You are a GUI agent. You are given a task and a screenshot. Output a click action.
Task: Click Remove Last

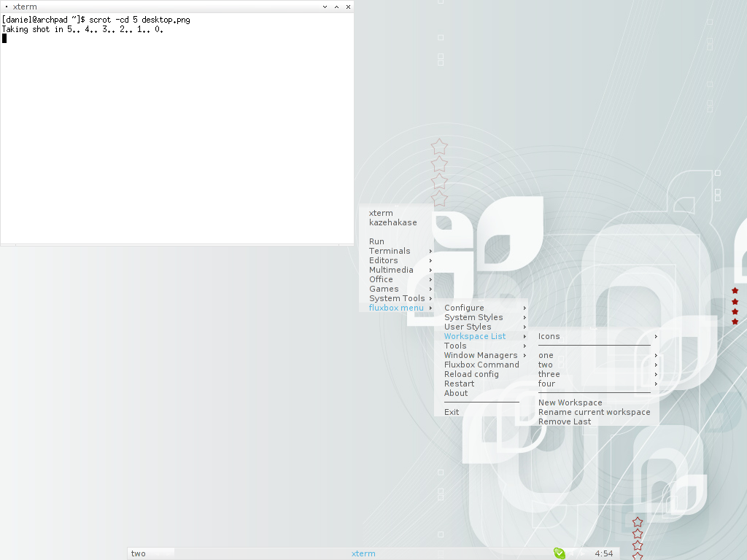[x=594, y=422]
